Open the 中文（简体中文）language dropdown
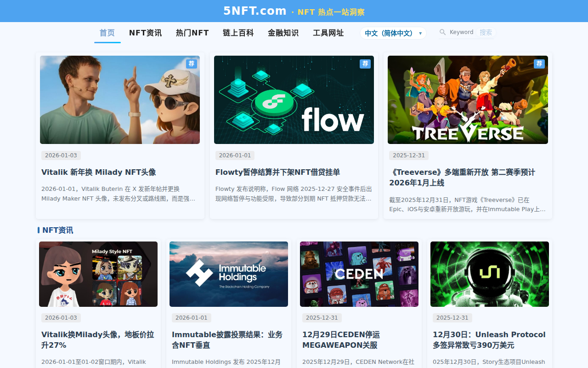This screenshot has height=368, width=588. (x=393, y=33)
